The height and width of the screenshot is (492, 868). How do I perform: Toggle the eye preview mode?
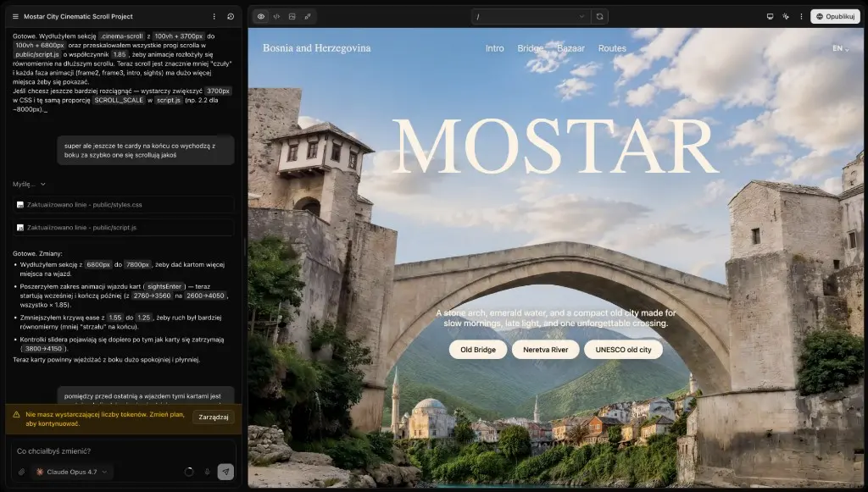coord(261,17)
